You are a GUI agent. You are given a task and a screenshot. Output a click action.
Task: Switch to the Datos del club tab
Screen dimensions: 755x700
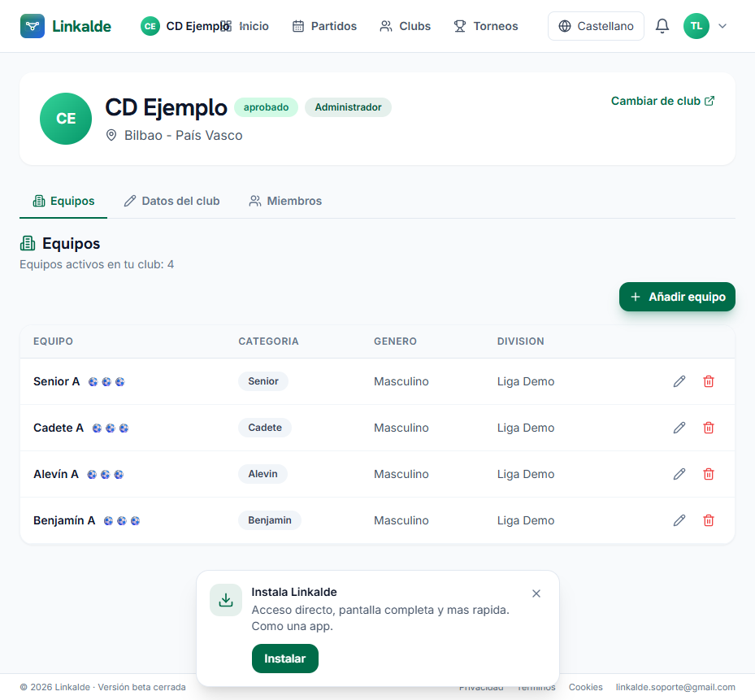point(172,201)
